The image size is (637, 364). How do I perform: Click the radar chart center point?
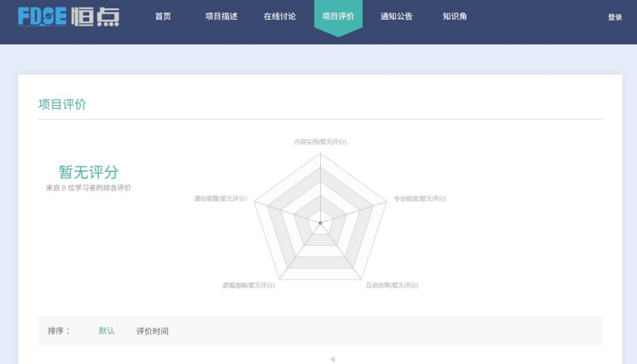[320, 222]
